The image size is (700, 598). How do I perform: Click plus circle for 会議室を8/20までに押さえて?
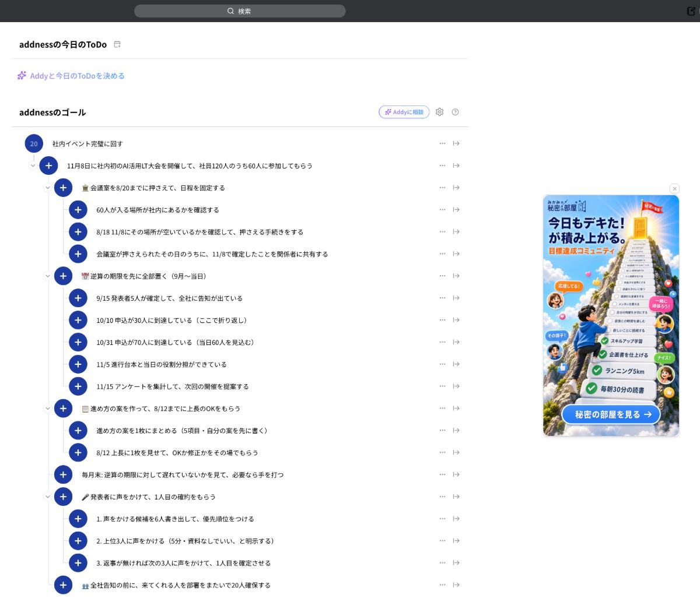click(63, 188)
